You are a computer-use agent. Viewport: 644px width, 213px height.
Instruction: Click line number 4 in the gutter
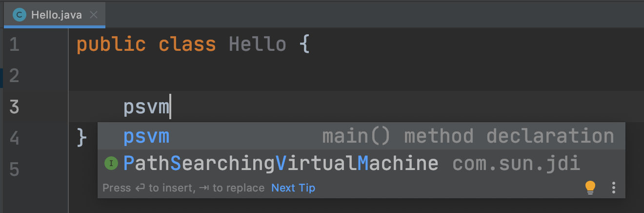tap(14, 138)
